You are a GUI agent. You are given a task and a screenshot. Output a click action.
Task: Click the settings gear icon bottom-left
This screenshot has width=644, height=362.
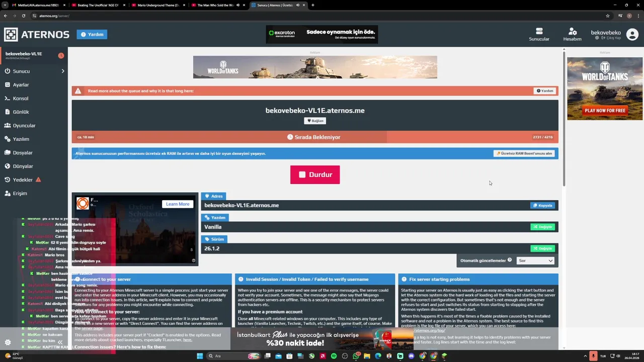pyautogui.click(x=8, y=342)
